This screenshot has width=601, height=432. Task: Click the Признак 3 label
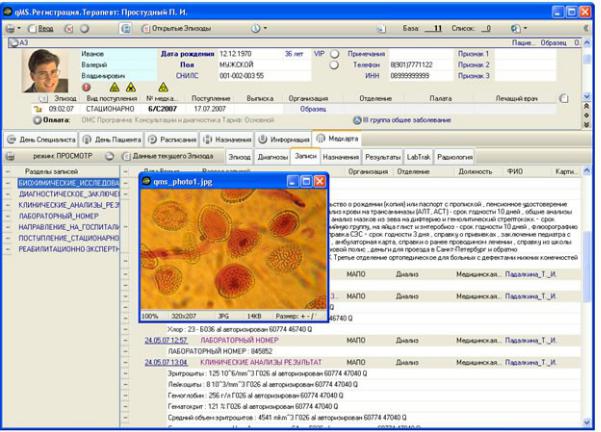coord(473,76)
